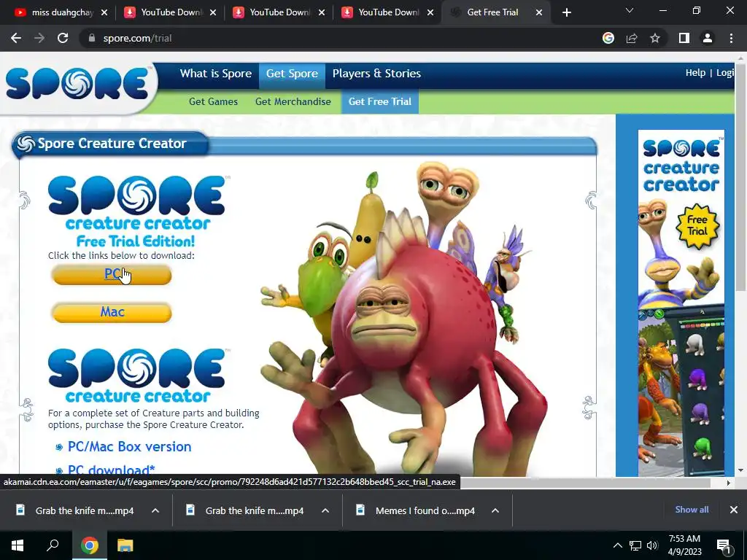Viewport: 747px width, 560px height.
Task: Expand options for Memes I found download
Action: 495,510
